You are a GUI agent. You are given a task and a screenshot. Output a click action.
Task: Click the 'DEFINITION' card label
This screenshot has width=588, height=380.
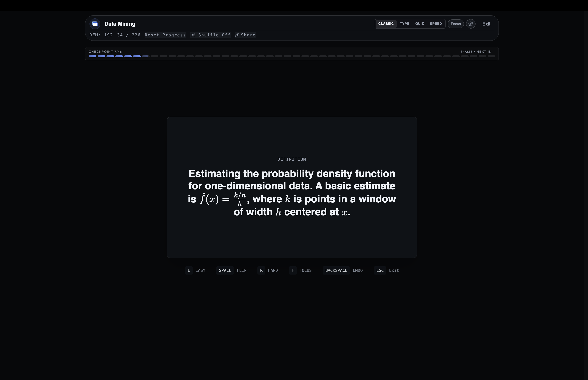pos(292,159)
